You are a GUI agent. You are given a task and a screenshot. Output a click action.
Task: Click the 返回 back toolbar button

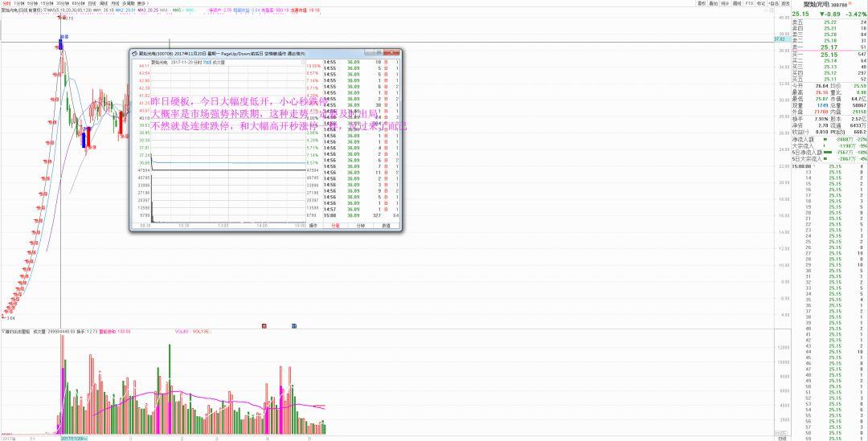pos(785,3)
